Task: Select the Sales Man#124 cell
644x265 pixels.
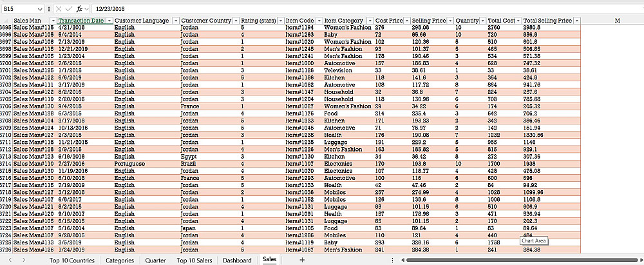Action: pyautogui.click(x=35, y=128)
